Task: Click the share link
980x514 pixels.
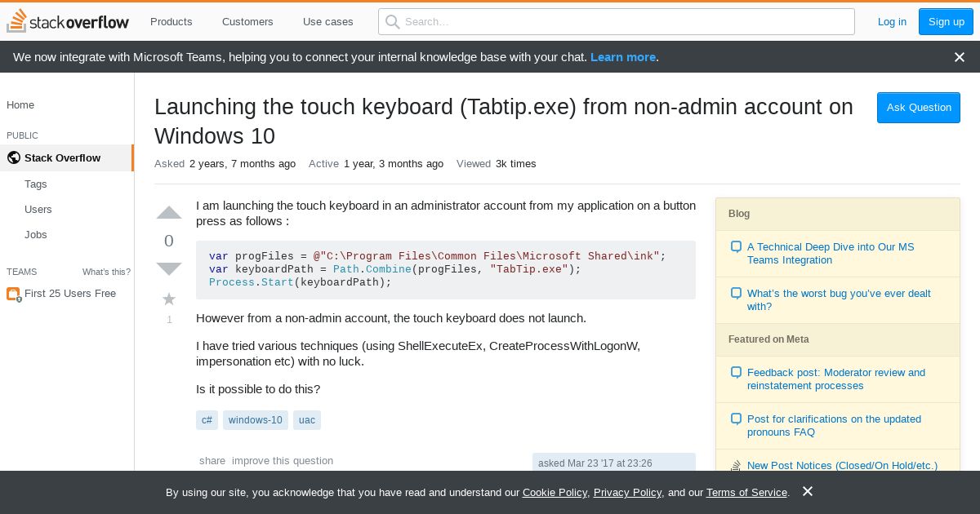Action: 212,461
